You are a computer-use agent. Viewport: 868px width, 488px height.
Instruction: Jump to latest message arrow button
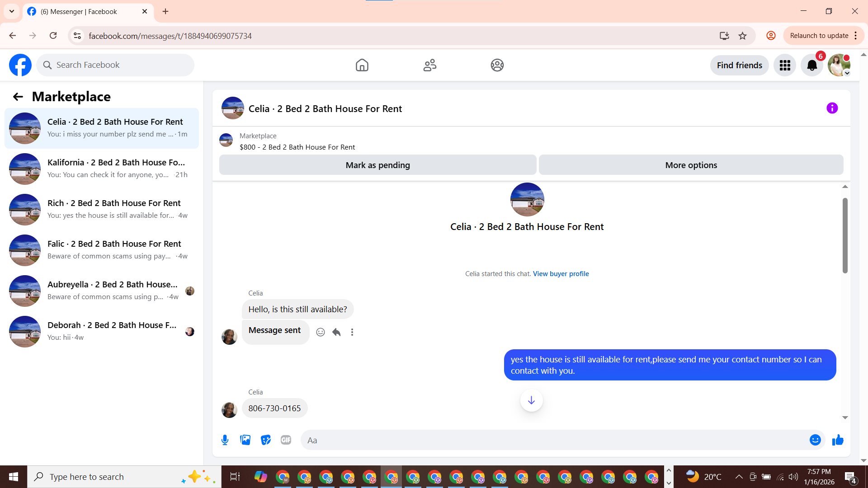pyautogui.click(x=531, y=400)
